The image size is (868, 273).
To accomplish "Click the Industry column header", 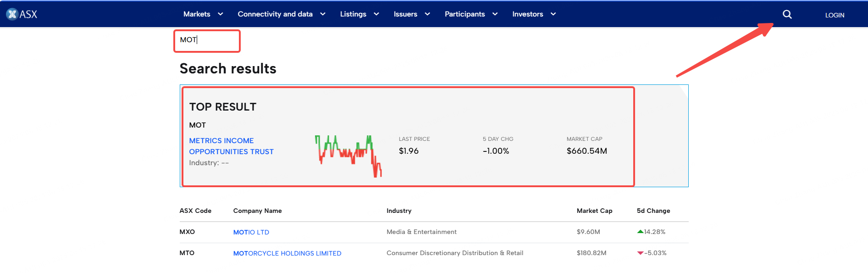I will coord(399,211).
